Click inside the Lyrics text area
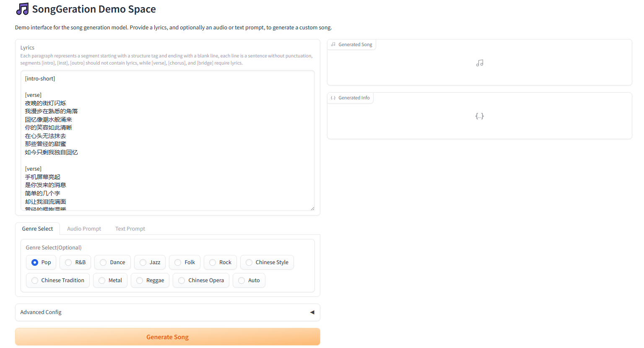The image size is (644, 348). (168, 140)
